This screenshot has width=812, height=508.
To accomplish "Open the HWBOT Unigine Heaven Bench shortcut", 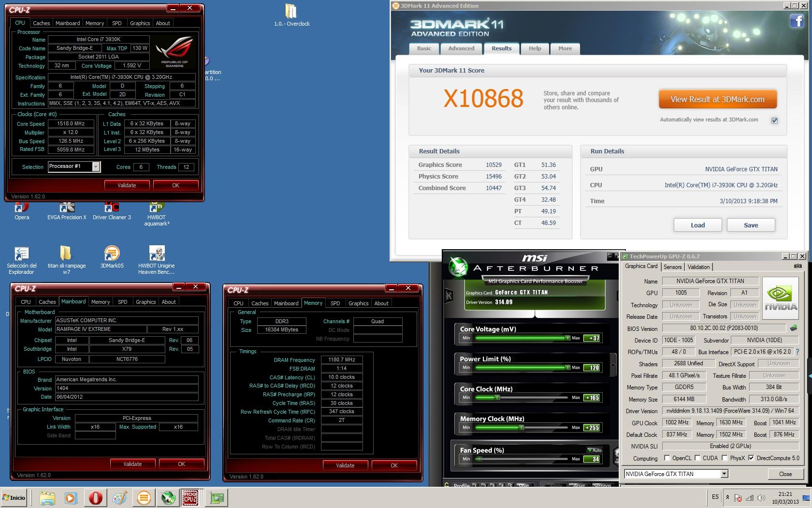I will click(x=157, y=261).
